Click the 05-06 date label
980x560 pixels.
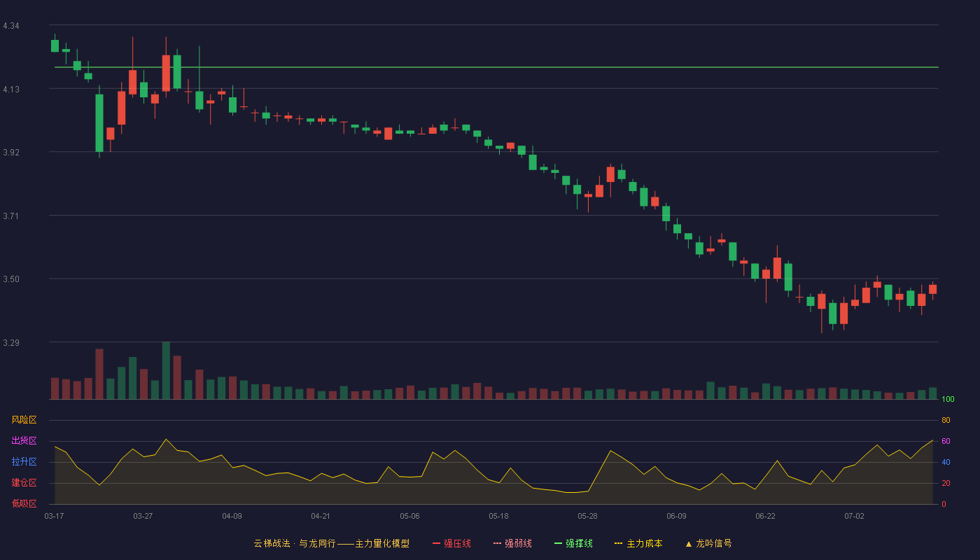pos(409,516)
